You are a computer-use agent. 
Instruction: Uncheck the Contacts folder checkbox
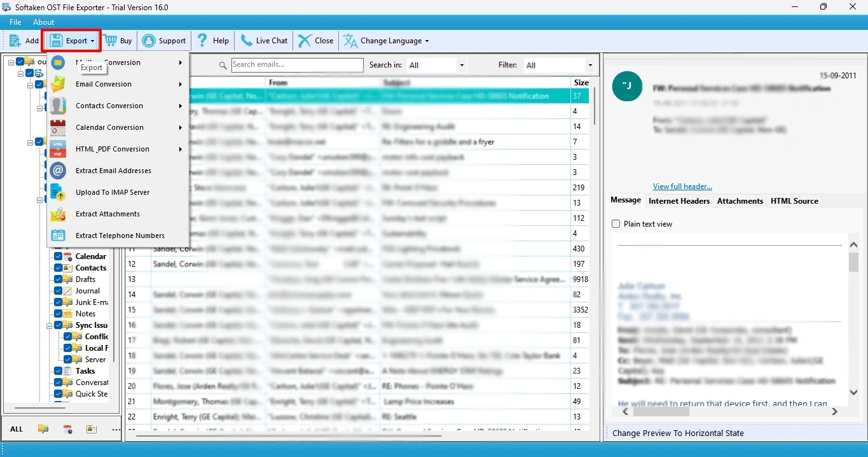59,268
